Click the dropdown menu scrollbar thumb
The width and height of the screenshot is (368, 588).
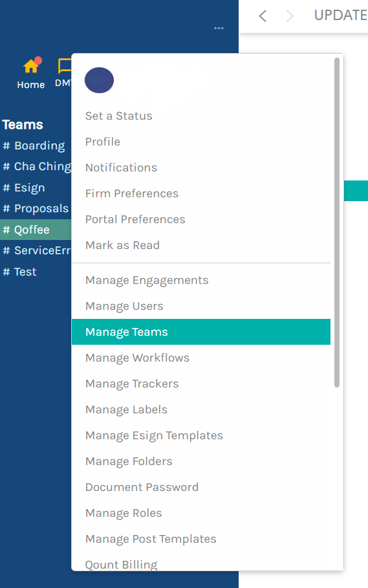point(337,223)
